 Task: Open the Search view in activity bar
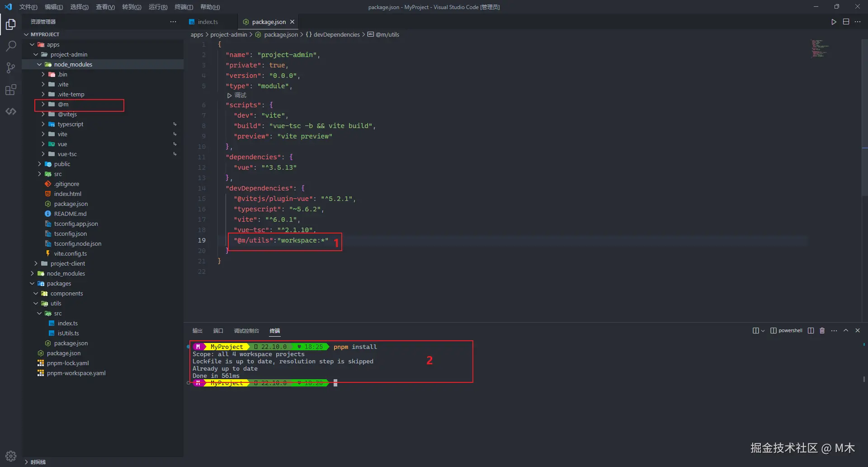pos(11,46)
